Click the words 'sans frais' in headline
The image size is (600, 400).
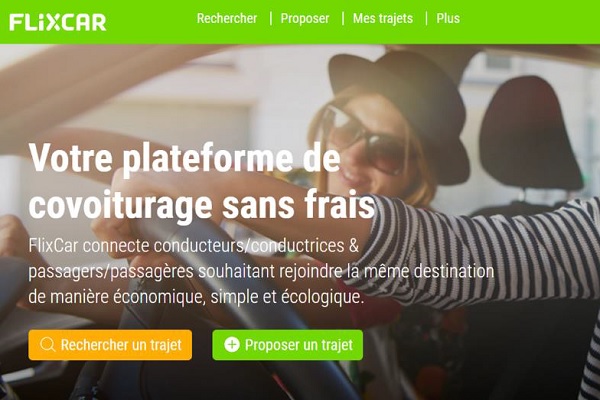[x=298, y=205]
